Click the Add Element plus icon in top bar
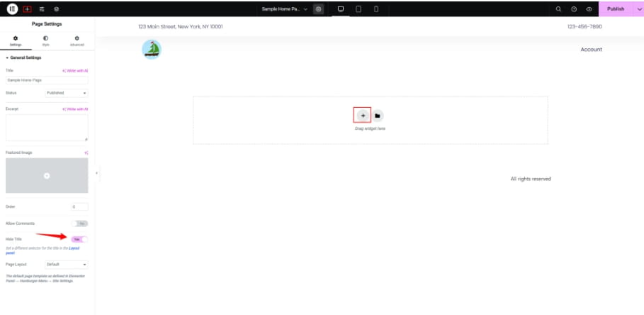This screenshot has width=644, height=315. coord(27,9)
